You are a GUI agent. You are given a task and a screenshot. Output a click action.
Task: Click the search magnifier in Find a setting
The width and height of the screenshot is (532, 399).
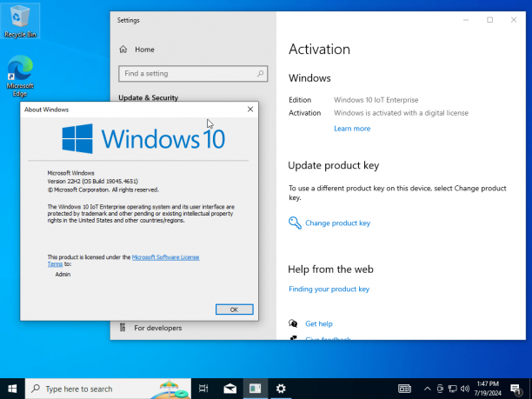260,73
